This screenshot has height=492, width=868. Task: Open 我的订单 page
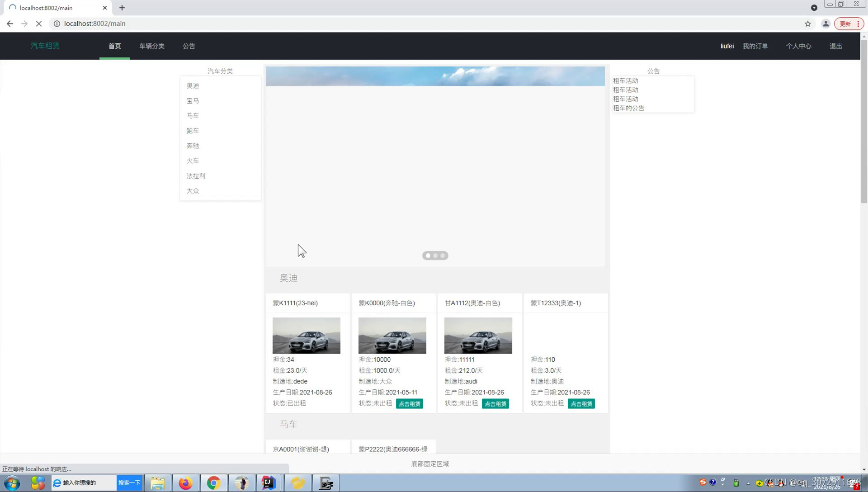(x=755, y=46)
